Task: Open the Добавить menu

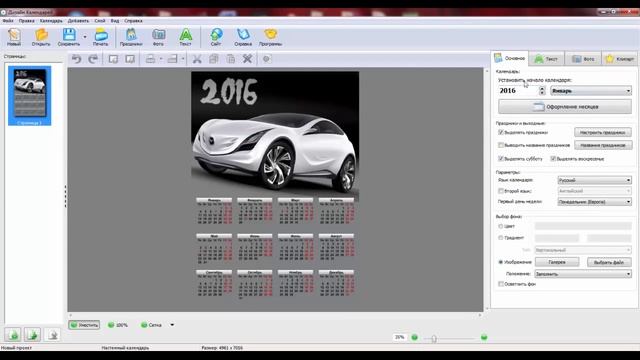Action: (78, 21)
